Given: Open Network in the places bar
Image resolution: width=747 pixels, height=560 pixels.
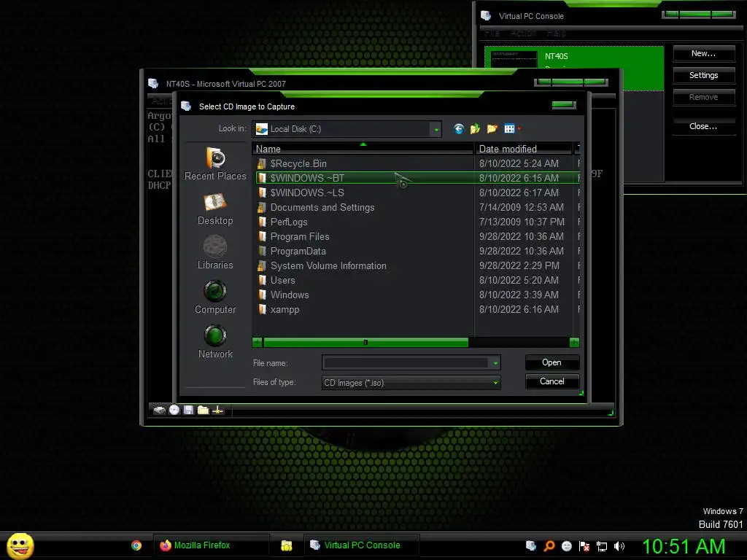Looking at the screenshot, I should [215, 342].
